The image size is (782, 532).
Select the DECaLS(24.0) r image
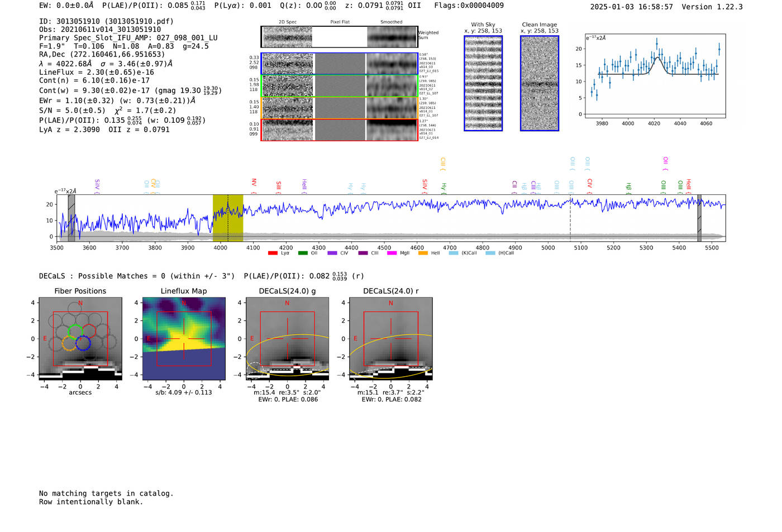[x=390, y=339]
